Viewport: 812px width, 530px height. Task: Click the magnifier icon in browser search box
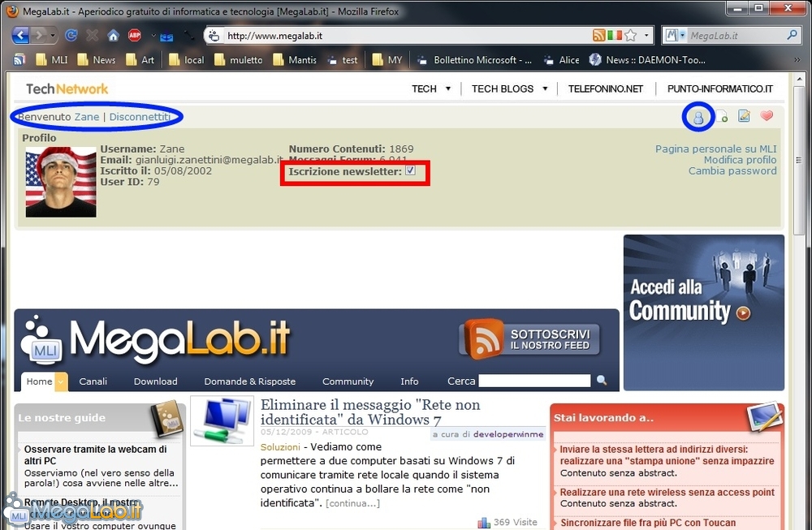792,35
